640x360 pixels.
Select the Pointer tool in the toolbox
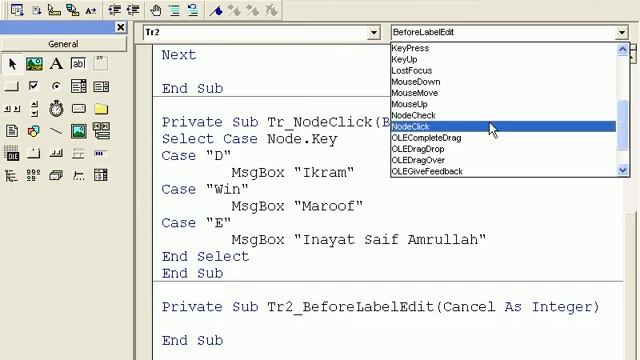coord(12,64)
